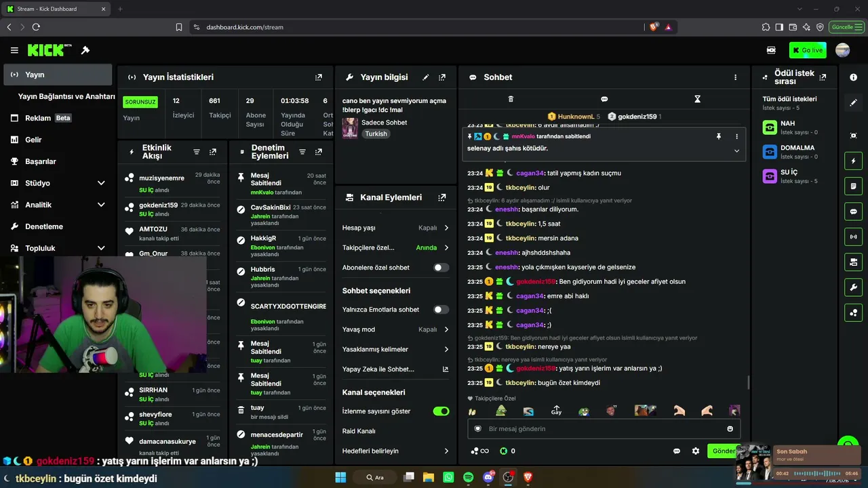Open WhatsApp from the taskbar
The image size is (868, 488).
point(448,477)
